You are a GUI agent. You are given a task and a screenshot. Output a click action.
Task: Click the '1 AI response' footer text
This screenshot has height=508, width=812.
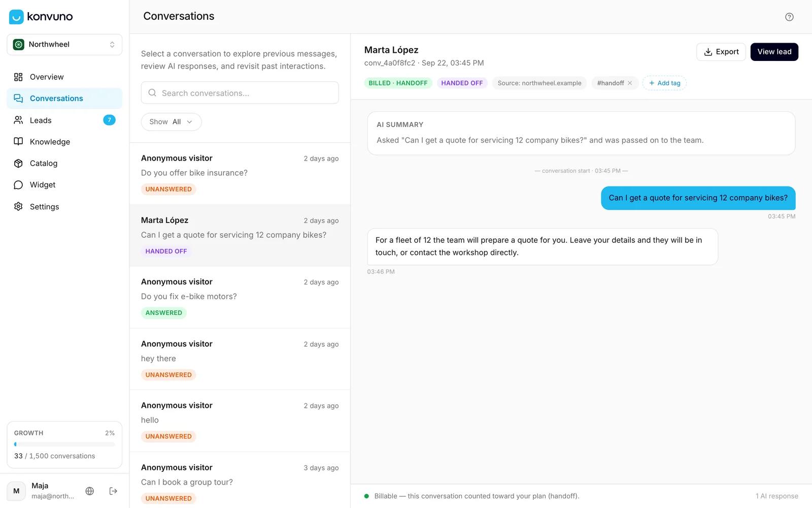[776, 496]
